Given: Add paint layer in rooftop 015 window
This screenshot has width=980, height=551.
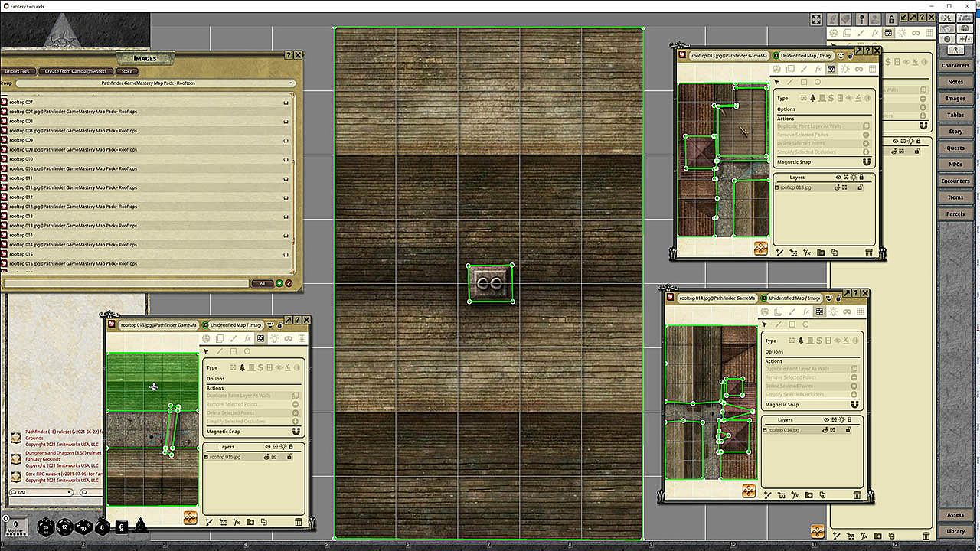Looking at the screenshot, I should pyautogui.click(x=209, y=522).
